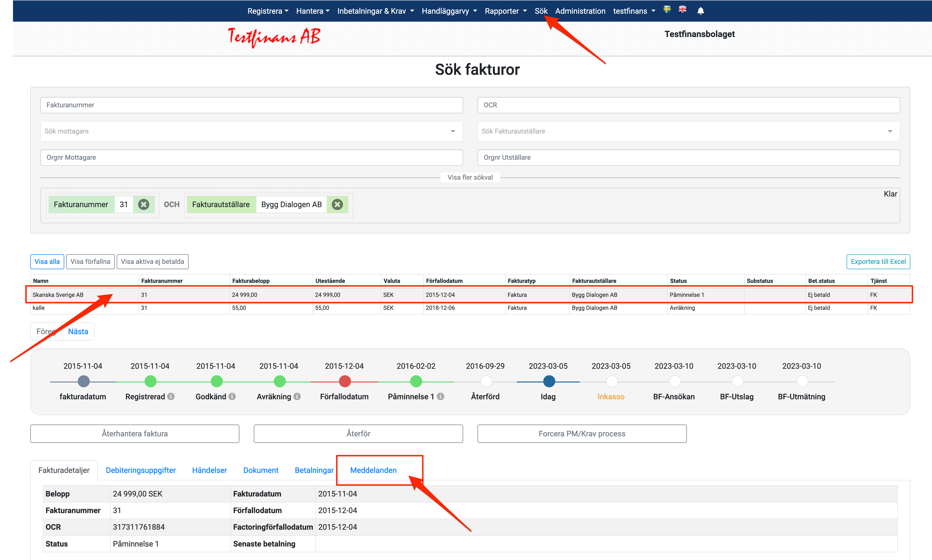Switch to the Meddelanden tab
The image size is (932, 560).
(x=373, y=470)
